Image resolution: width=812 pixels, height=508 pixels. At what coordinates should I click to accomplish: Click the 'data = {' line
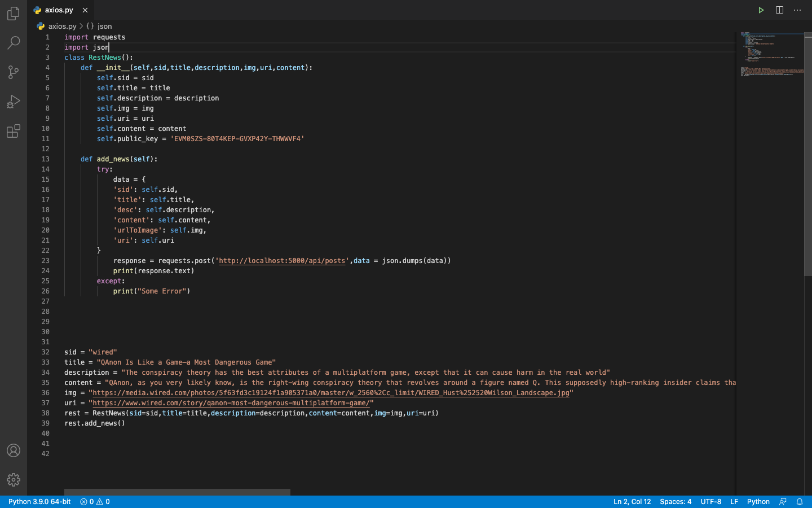[129, 179]
